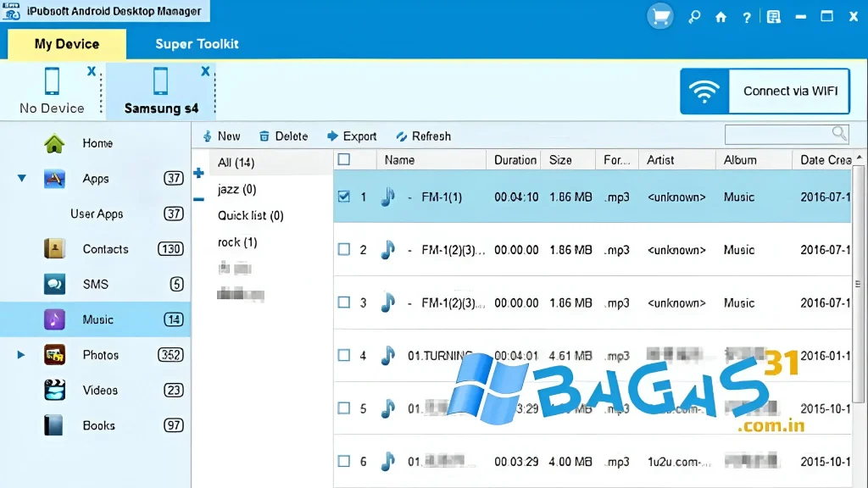Screen dimensions: 868x488
Task: Sort by the Size column header
Action: pyautogui.click(x=568, y=160)
